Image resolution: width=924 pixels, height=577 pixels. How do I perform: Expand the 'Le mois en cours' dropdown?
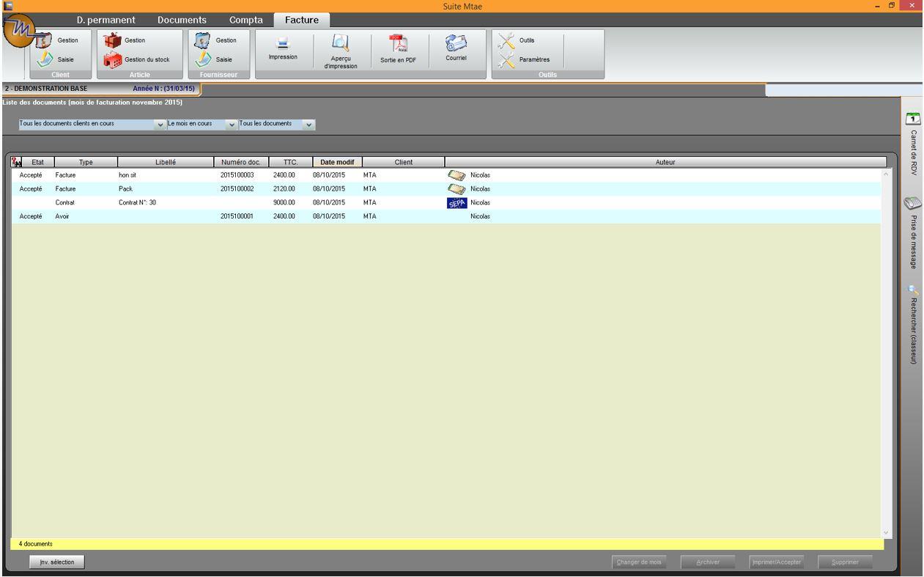pyautogui.click(x=232, y=125)
